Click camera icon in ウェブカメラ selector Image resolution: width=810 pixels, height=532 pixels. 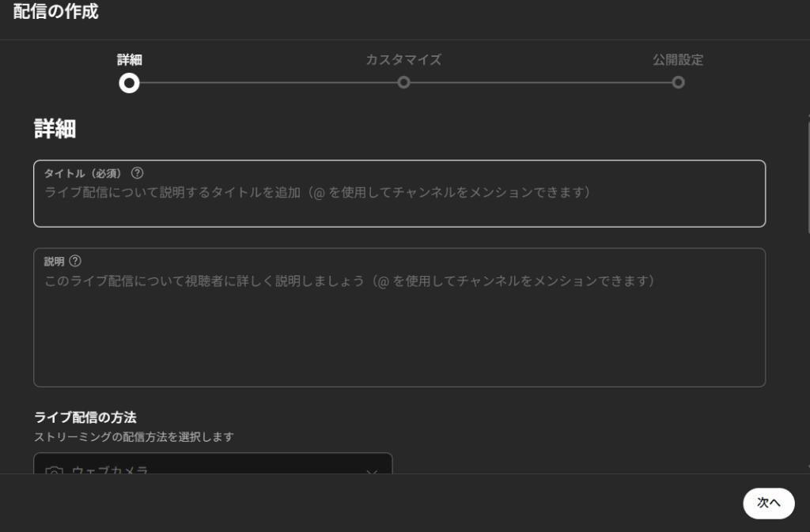55,470
